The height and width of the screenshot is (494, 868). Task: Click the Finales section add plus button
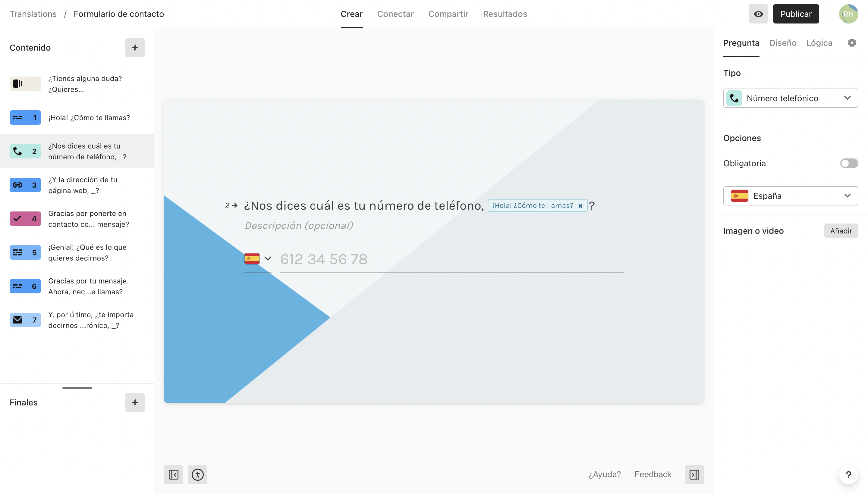[135, 402]
